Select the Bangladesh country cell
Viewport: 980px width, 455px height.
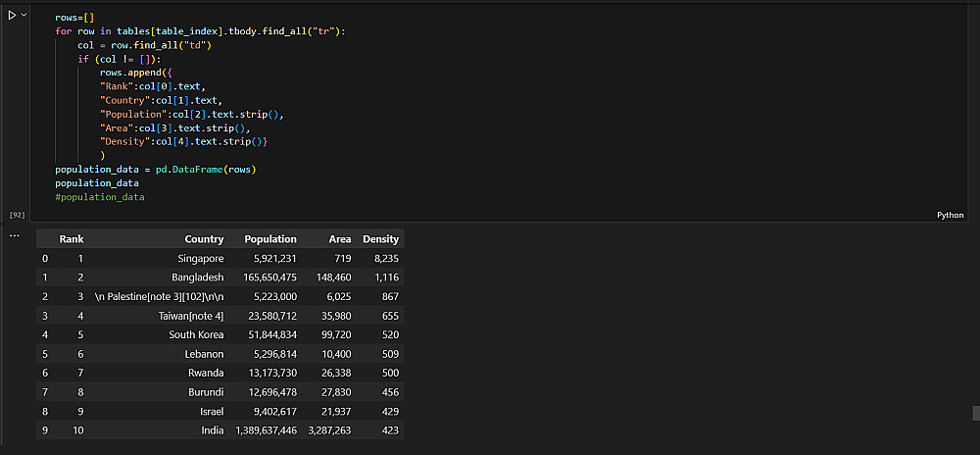click(x=197, y=278)
